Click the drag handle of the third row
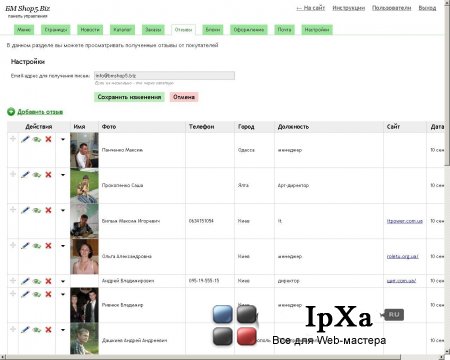Image resolution: width=450 pixels, height=360 pixels. tap(13, 210)
